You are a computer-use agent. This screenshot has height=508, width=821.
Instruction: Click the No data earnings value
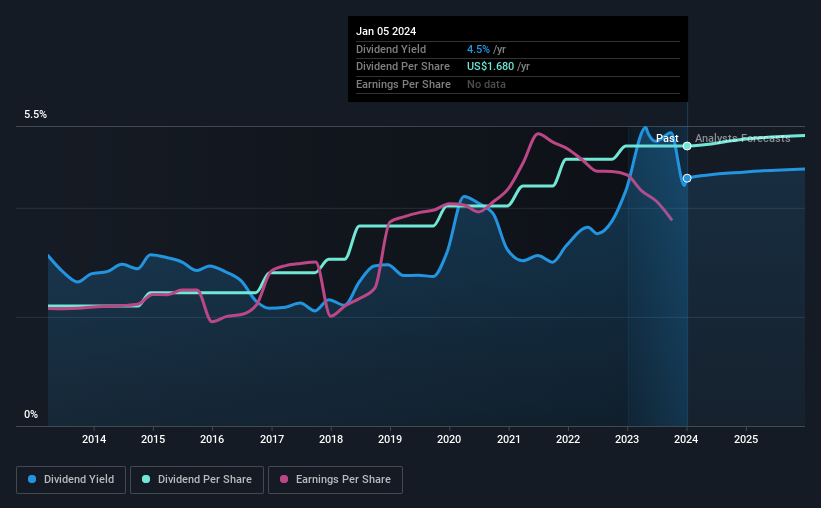486,84
